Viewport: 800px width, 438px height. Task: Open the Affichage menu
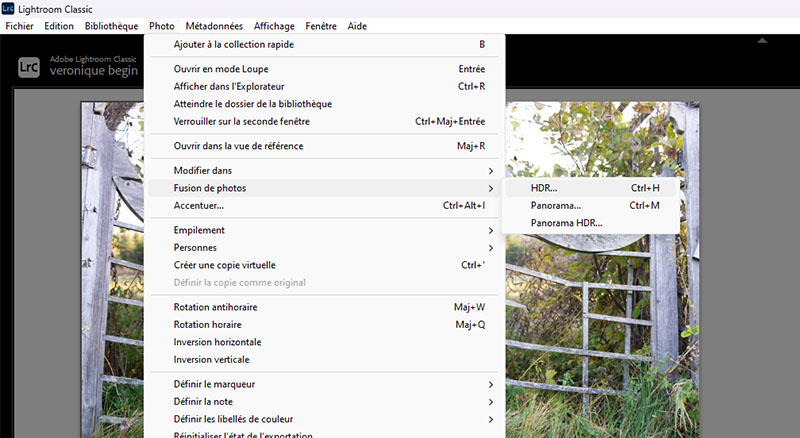(274, 26)
